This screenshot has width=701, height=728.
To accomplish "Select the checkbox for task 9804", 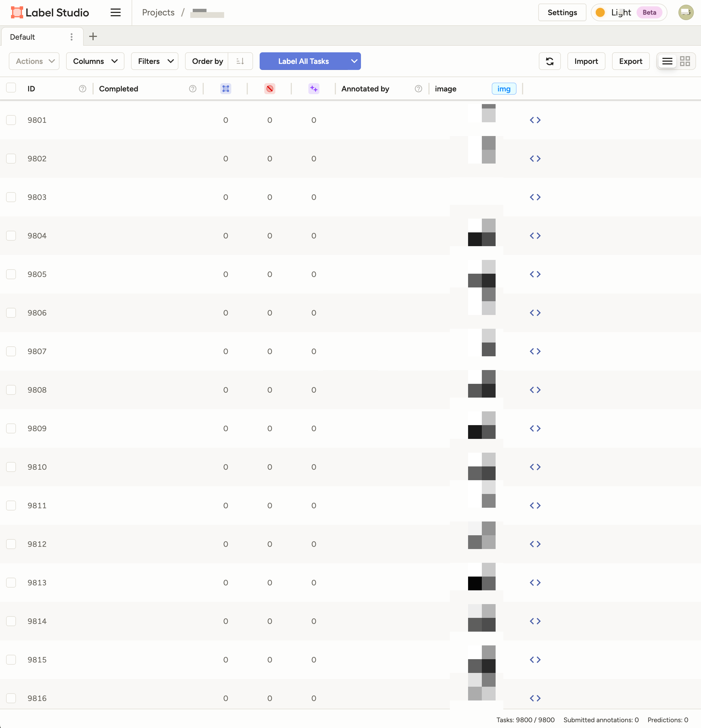I will click(11, 236).
